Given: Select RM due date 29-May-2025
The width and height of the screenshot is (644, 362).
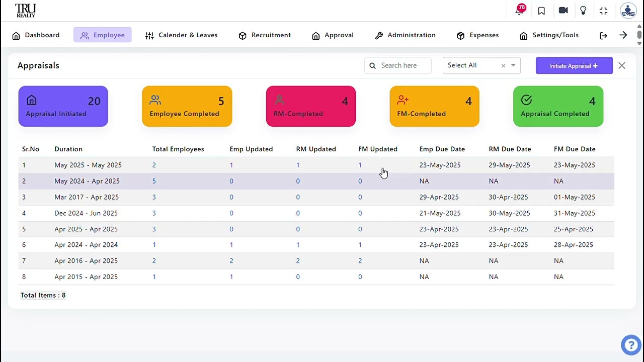Looking at the screenshot, I should pyautogui.click(x=509, y=165).
